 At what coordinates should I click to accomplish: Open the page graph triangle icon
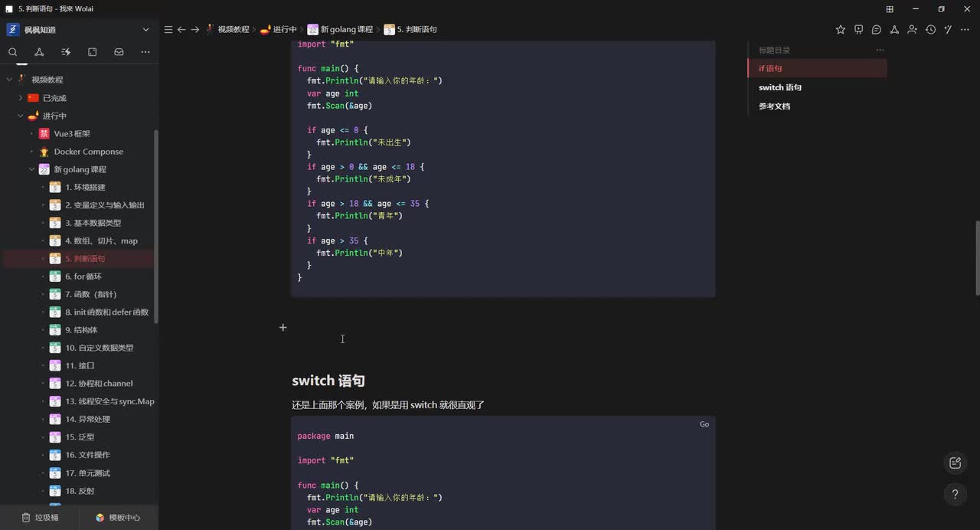pyautogui.click(x=894, y=29)
